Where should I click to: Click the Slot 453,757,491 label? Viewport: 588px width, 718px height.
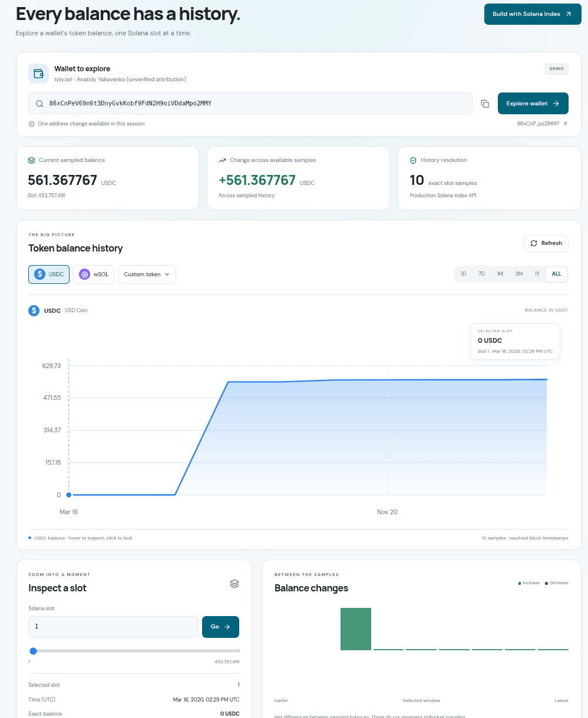pos(47,196)
